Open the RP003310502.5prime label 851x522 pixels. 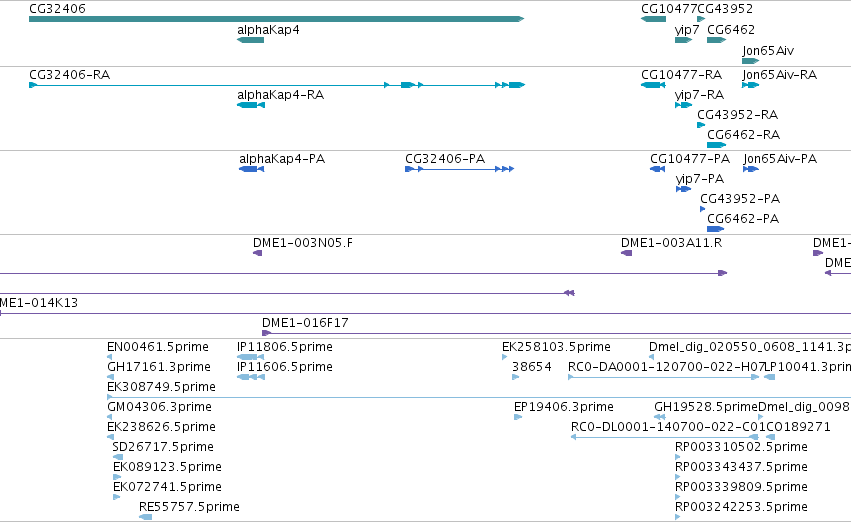click(741, 447)
